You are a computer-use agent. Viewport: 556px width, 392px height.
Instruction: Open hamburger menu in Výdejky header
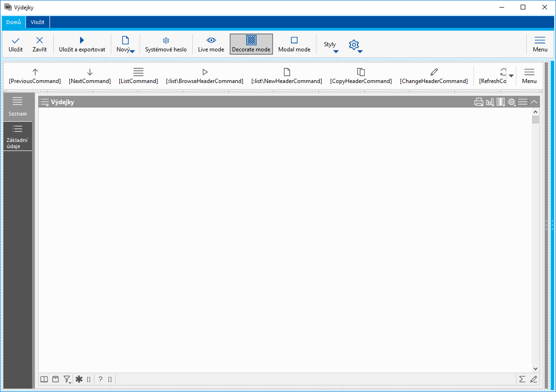pyautogui.click(x=523, y=102)
